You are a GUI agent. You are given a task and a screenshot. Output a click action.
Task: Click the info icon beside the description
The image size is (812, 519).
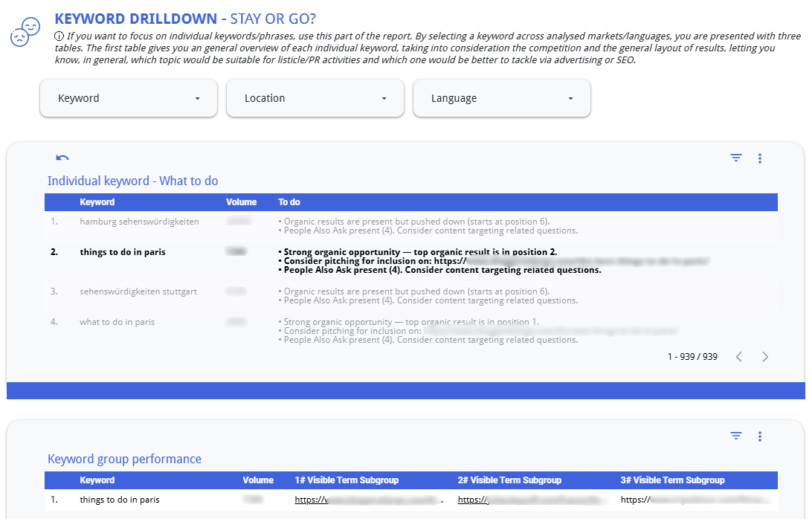click(59, 36)
